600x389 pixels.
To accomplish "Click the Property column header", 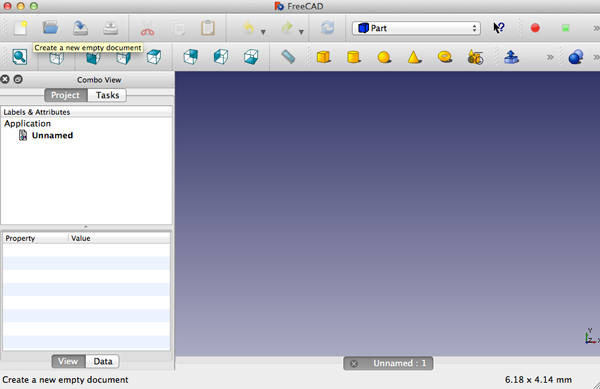I will [x=36, y=238].
